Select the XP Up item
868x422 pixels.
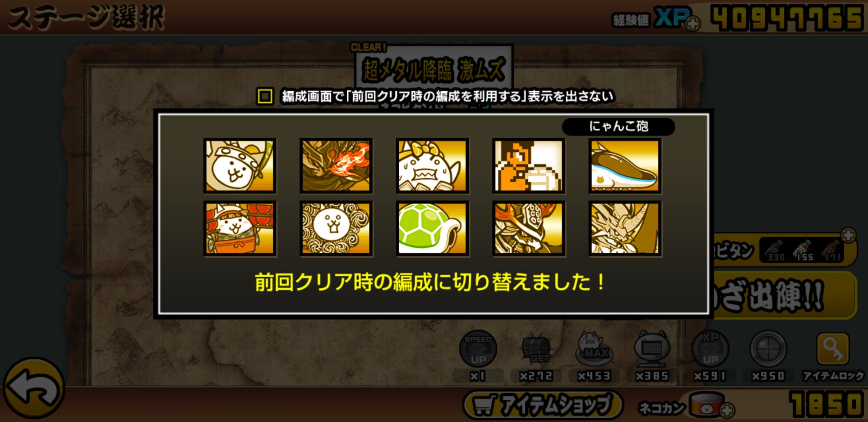coord(710,349)
